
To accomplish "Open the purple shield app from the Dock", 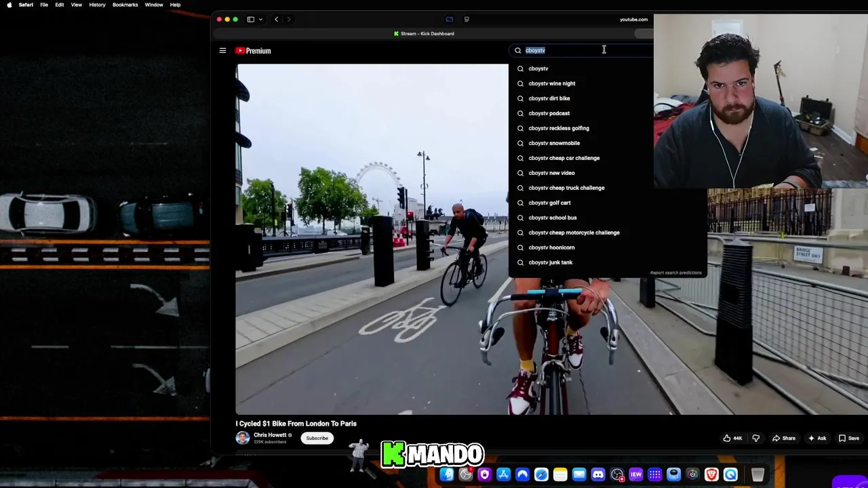I will [484, 475].
